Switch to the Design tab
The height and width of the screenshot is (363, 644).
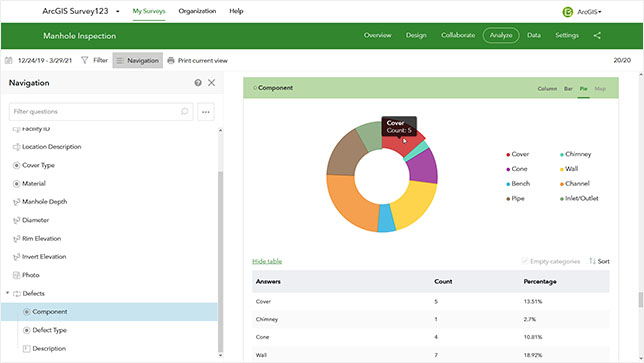click(x=416, y=35)
